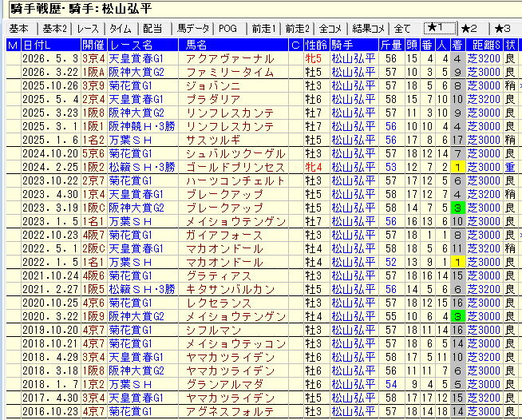The width and height of the screenshot is (522, 420).
Task: Select horse ゴールドプリンセス
Action: pyautogui.click(x=235, y=167)
